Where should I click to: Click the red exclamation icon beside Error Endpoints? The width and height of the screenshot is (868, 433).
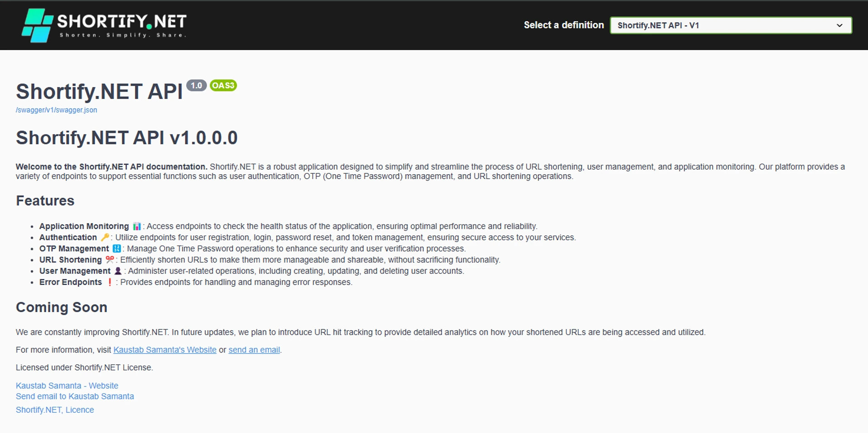pyautogui.click(x=110, y=282)
